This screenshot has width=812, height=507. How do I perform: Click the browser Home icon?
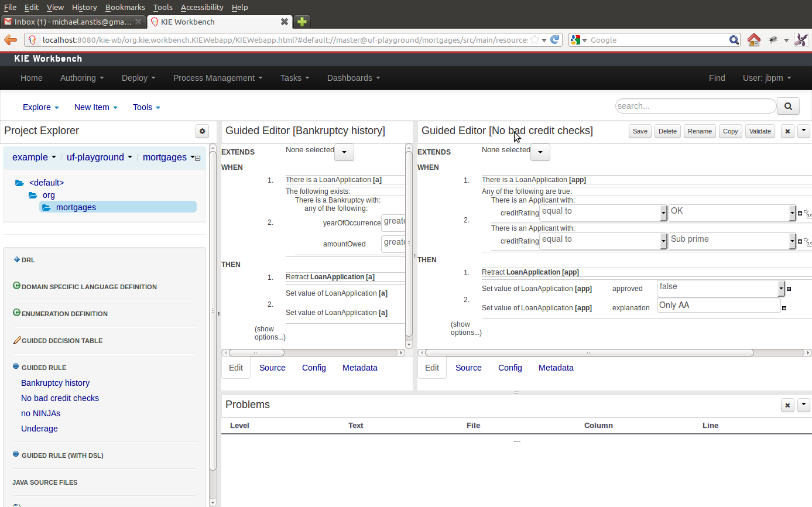pyautogui.click(x=754, y=40)
